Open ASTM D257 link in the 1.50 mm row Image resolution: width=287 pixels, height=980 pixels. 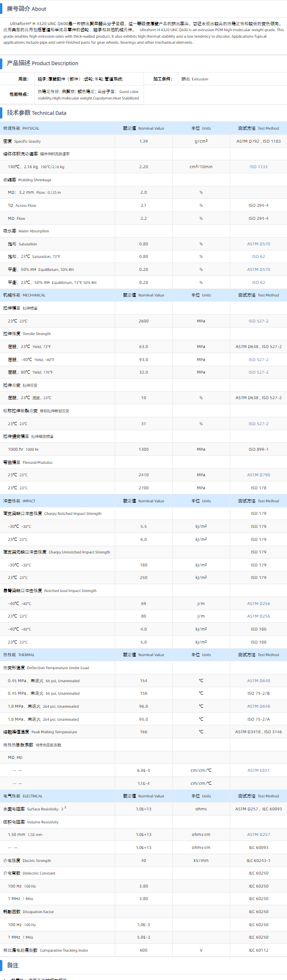coord(258,835)
